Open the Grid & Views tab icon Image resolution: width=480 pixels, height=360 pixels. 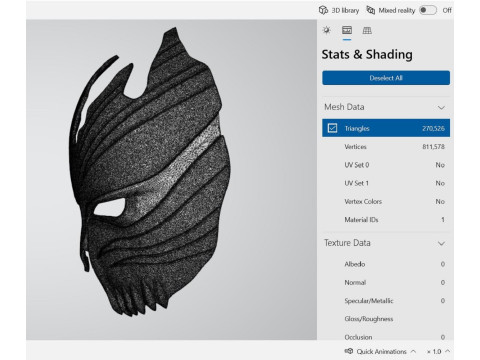(367, 30)
